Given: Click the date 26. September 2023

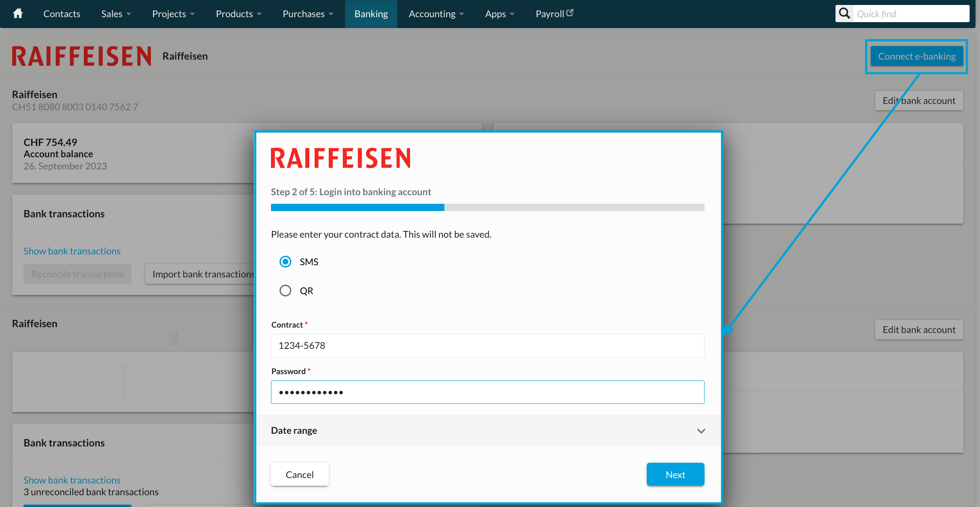Looking at the screenshot, I should [65, 166].
